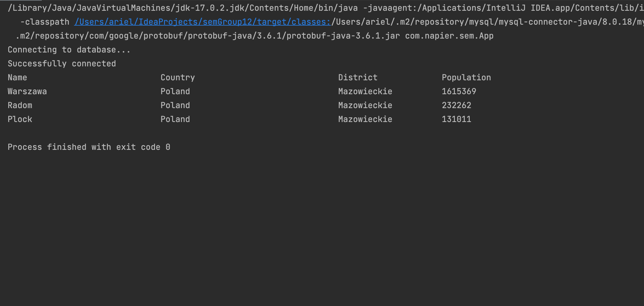Select the 'Name' column header
The image size is (644, 306).
click(17, 77)
